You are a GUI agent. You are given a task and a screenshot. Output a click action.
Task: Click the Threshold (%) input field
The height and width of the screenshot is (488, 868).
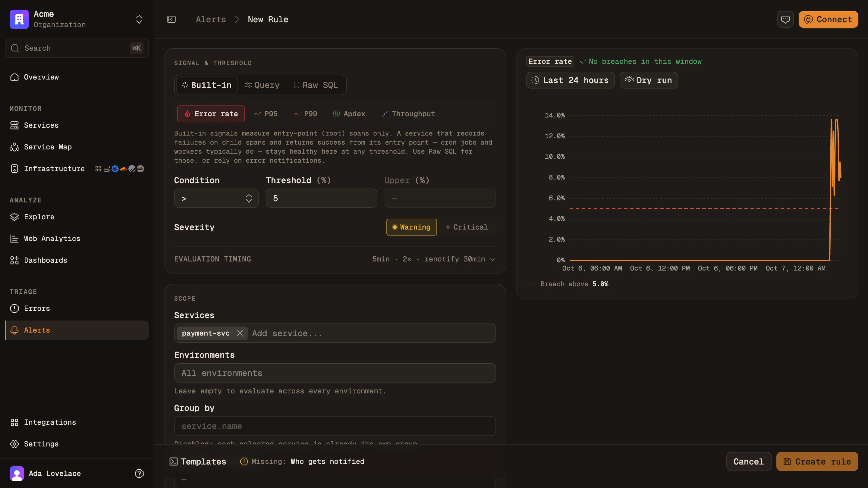[322, 199]
